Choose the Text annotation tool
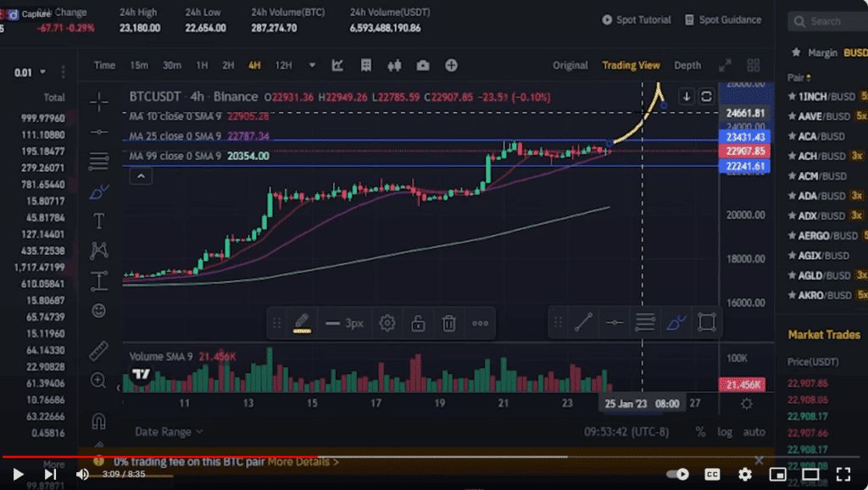 (99, 221)
